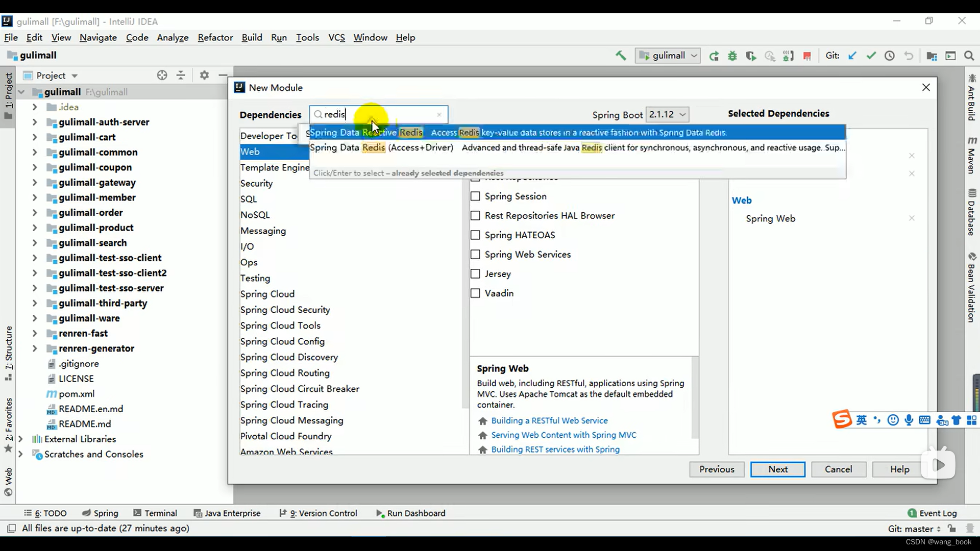Open the Project Structure icon
980x551 pixels.
(x=932, y=56)
